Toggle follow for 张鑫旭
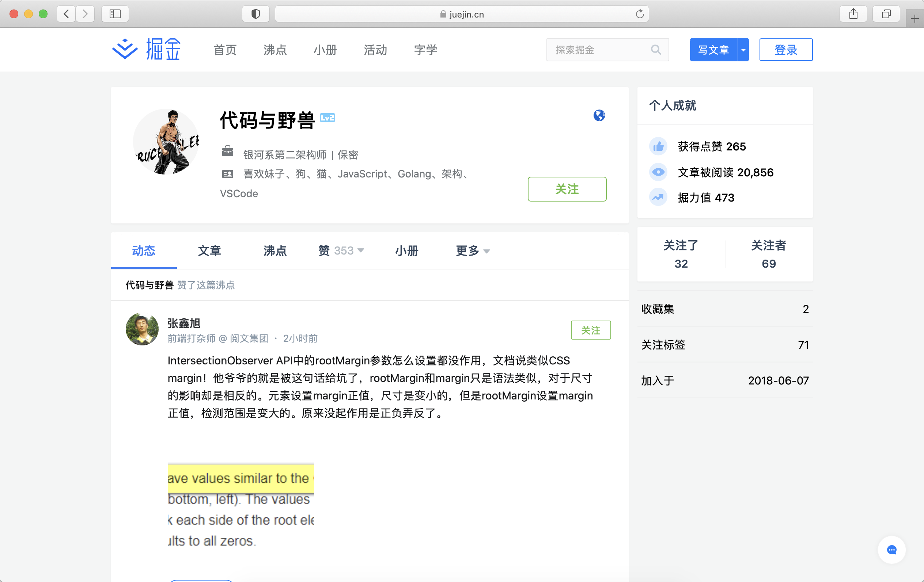The width and height of the screenshot is (924, 582). [591, 330]
